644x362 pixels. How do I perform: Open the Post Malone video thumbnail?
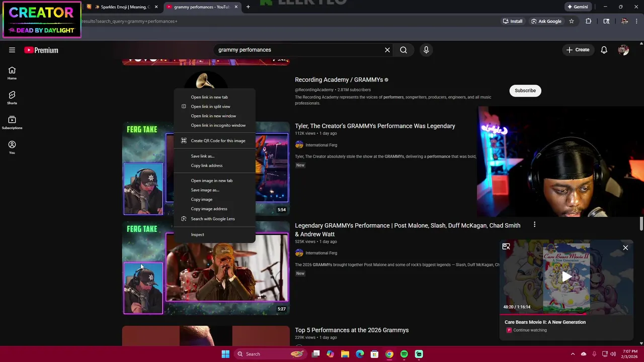(206, 268)
